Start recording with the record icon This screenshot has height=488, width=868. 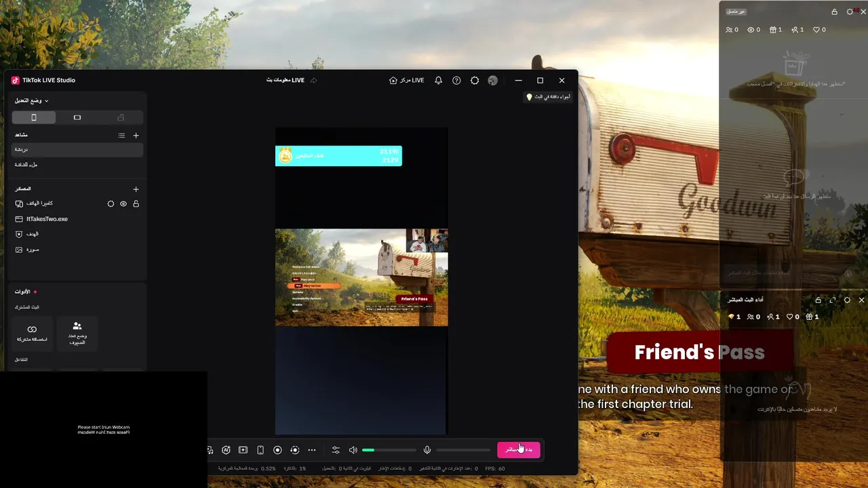277,450
